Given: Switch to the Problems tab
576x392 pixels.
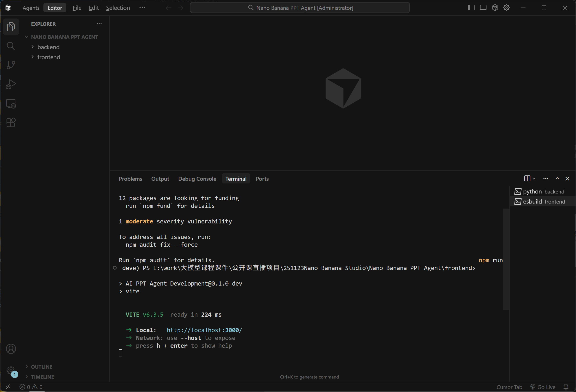Looking at the screenshot, I should click(130, 179).
